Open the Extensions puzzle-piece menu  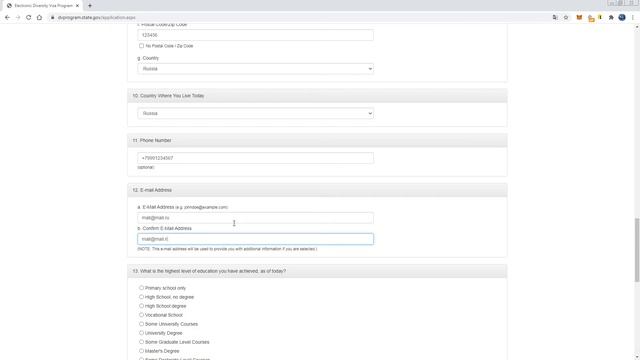tap(611, 18)
